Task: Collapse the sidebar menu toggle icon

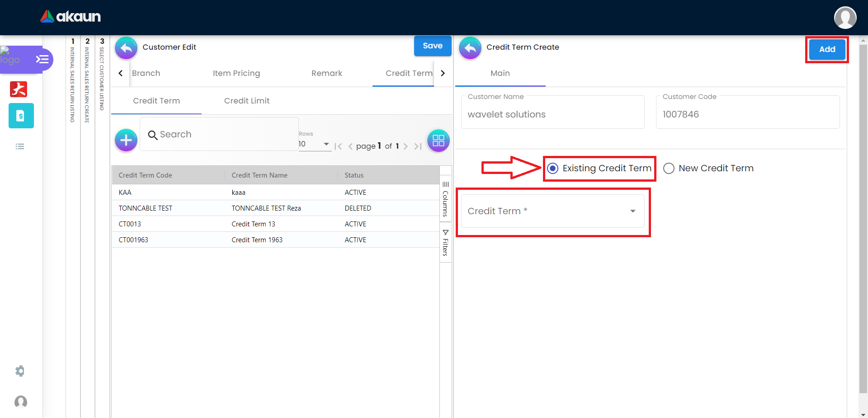Action: point(42,59)
